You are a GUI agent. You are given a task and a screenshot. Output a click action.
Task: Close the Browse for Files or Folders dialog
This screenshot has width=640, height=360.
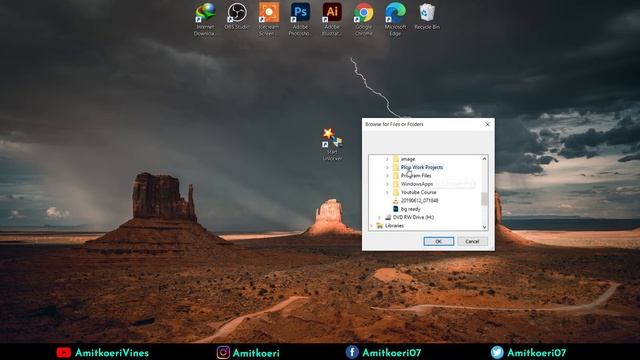487,124
